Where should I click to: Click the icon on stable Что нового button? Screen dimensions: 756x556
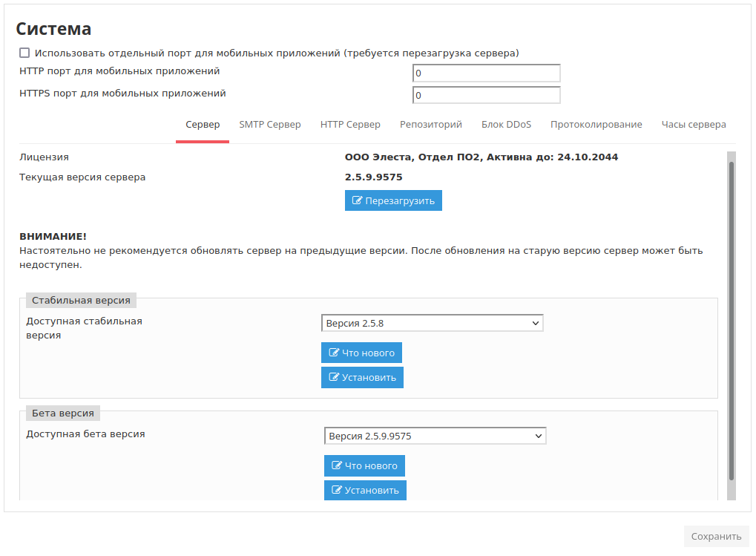pyautogui.click(x=334, y=353)
